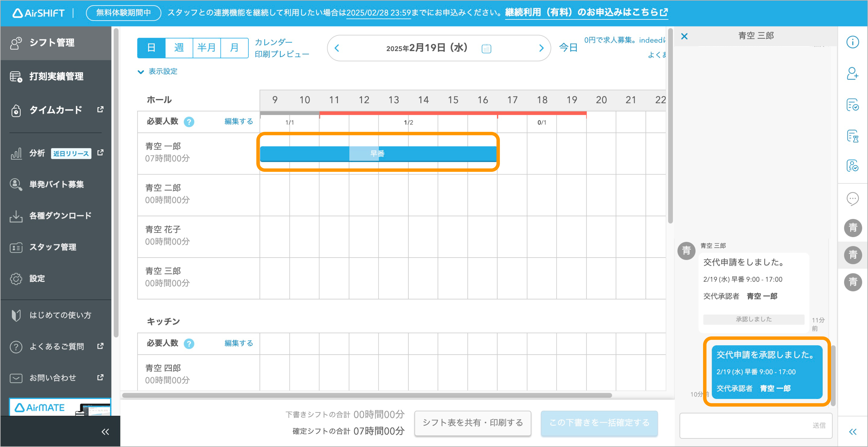Click ホール 必要人数 help icon
This screenshot has width=868, height=447.
[189, 122]
